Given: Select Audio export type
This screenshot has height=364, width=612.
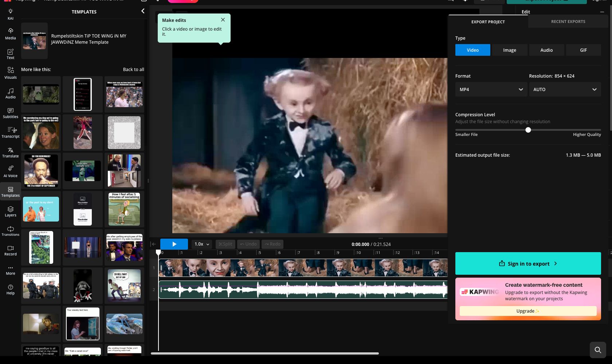Looking at the screenshot, I should pos(546,50).
